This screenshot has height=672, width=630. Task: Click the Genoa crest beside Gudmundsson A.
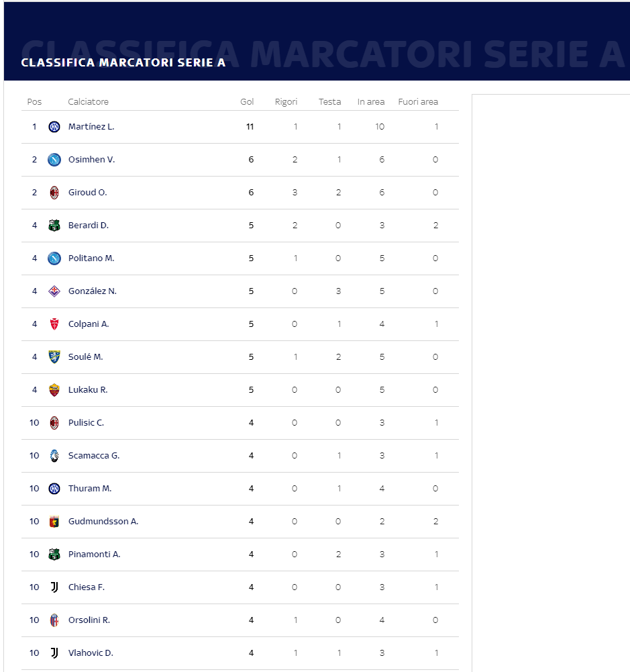54,522
